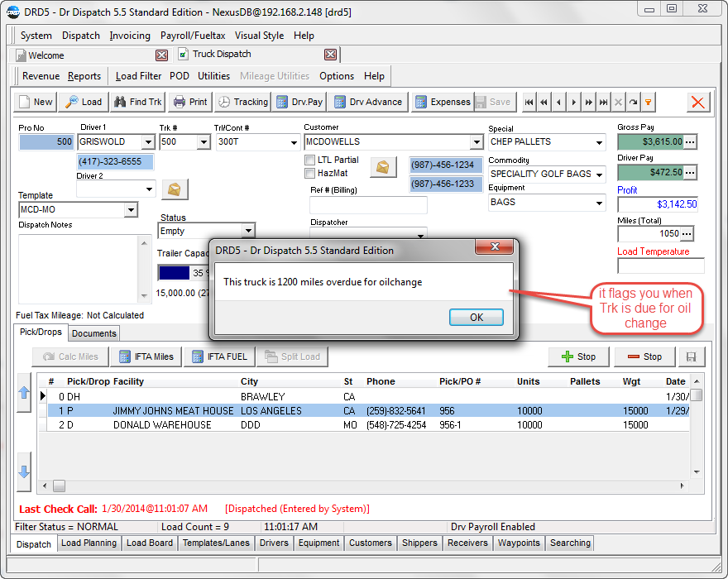Click the envelope icon next to Driver 2
Screen dimensions: 728x579
[x=175, y=189]
